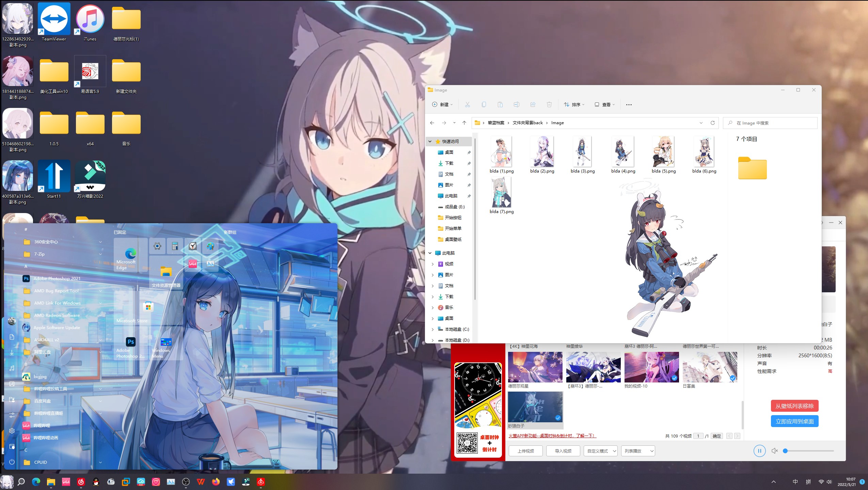The height and width of the screenshot is (490, 868).
Task: Click the refresh icon in Explorer address bar
Action: pos(712,123)
